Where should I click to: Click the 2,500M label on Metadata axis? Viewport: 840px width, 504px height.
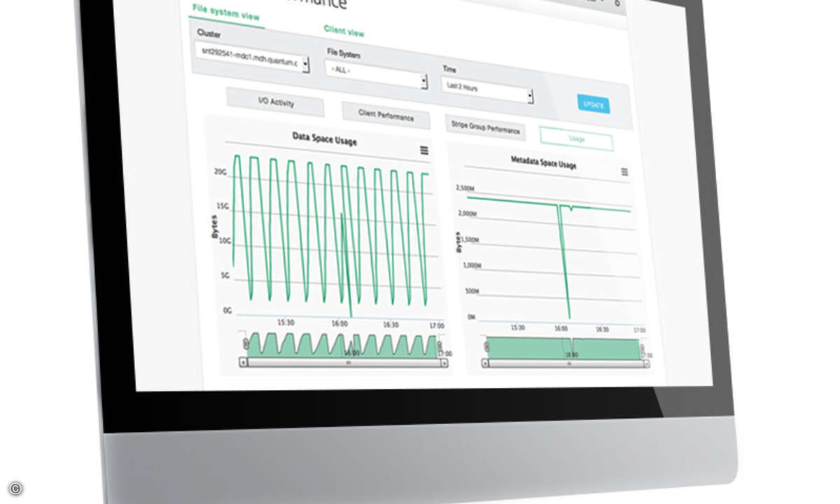(x=465, y=188)
